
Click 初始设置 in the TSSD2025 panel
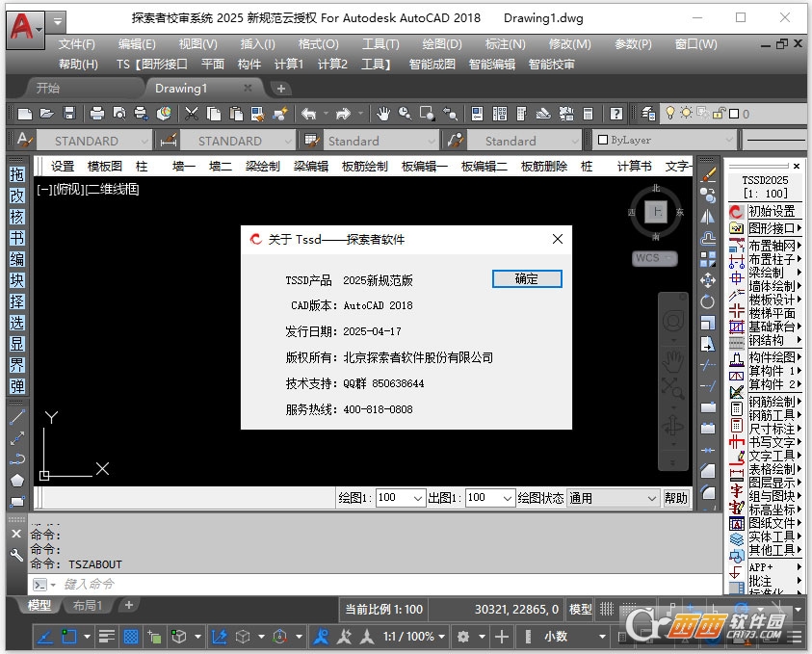772,211
